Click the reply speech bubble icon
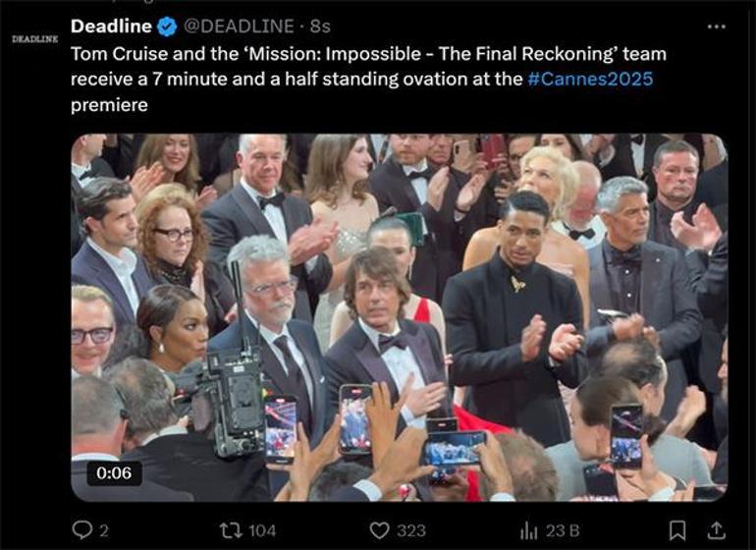Screen dimensions: 756x550 81,530
